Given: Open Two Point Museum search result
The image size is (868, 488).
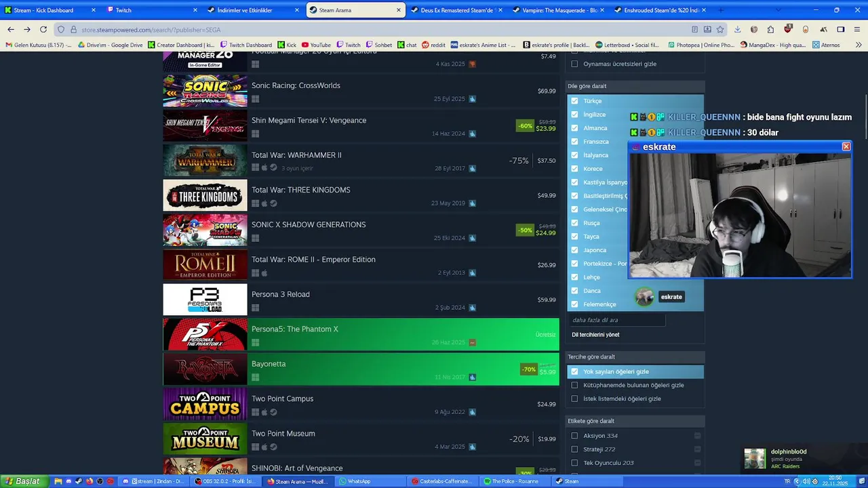Looking at the screenshot, I should pyautogui.click(x=361, y=439).
